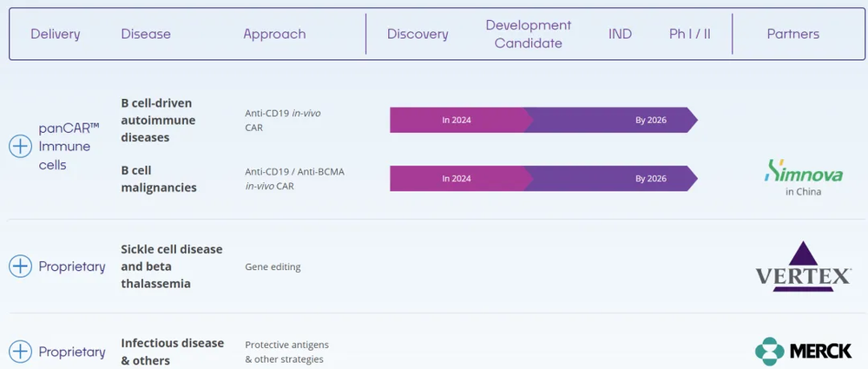
Task: Expand the Infectious disease Proprietary row
Action: 20,352
